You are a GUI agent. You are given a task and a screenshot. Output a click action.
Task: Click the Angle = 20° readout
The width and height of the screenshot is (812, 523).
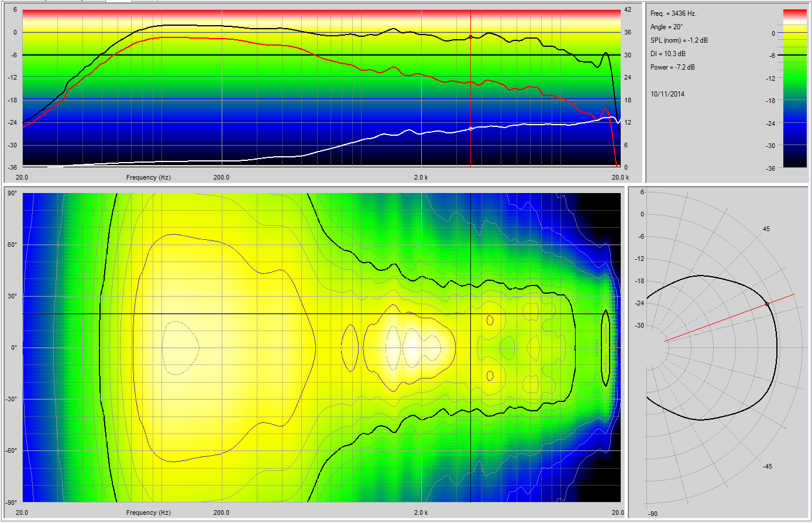tap(666, 27)
